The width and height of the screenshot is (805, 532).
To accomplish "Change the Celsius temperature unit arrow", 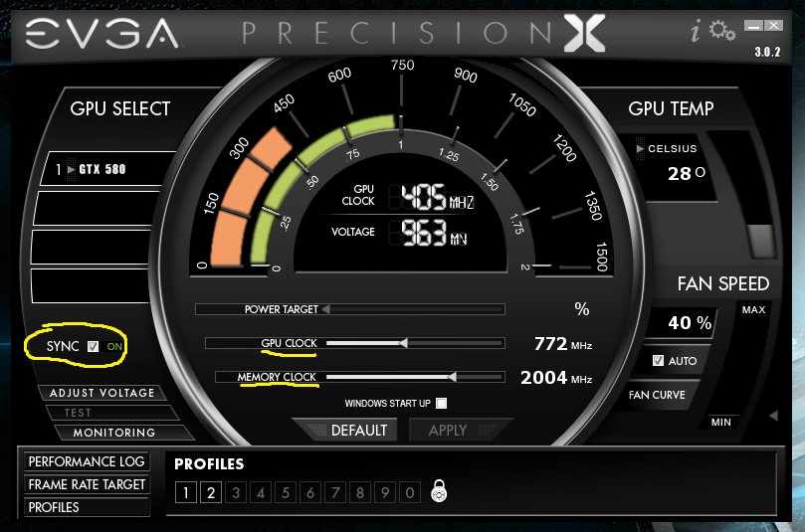I will click(640, 149).
